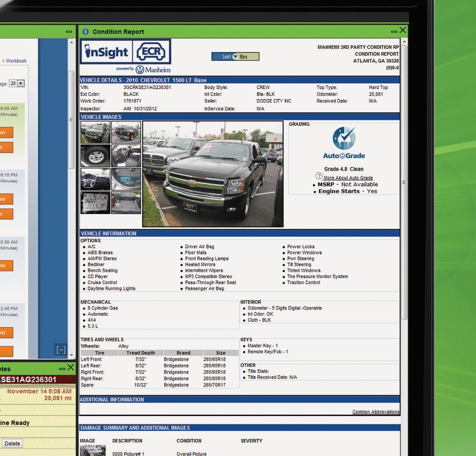Select thumbnail of truck rear view
476x456 pixels.
point(126,132)
